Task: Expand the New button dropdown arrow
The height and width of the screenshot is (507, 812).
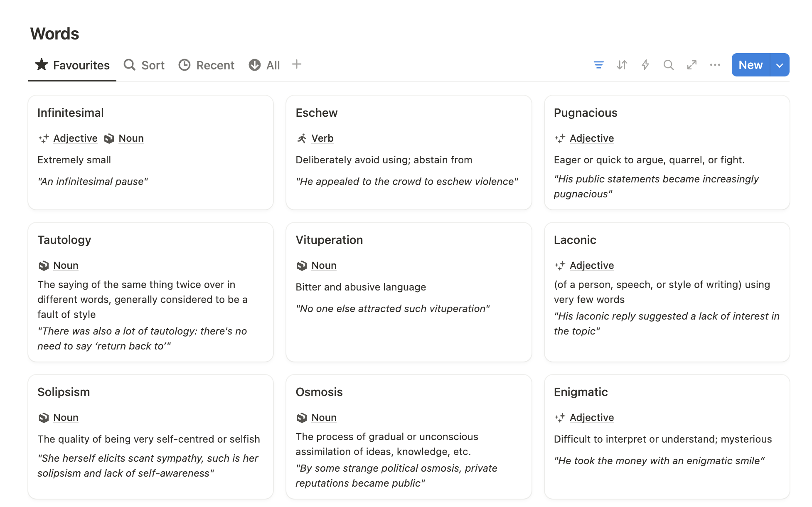Action: (x=780, y=65)
